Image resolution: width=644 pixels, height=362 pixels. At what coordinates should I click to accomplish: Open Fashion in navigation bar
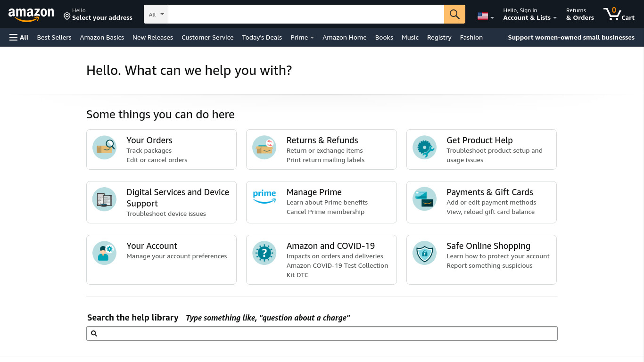[471, 37]
